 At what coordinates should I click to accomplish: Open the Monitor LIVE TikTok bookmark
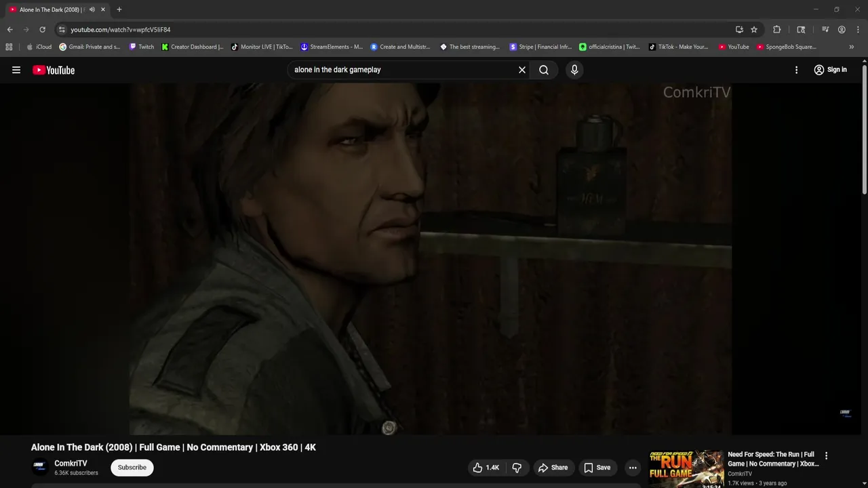(x=262, y=47)
